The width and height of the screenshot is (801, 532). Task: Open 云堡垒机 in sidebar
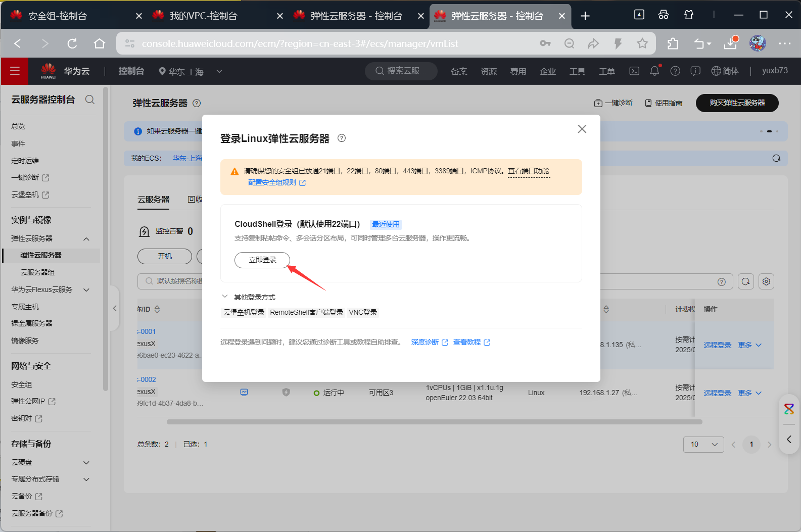(30, 195)
